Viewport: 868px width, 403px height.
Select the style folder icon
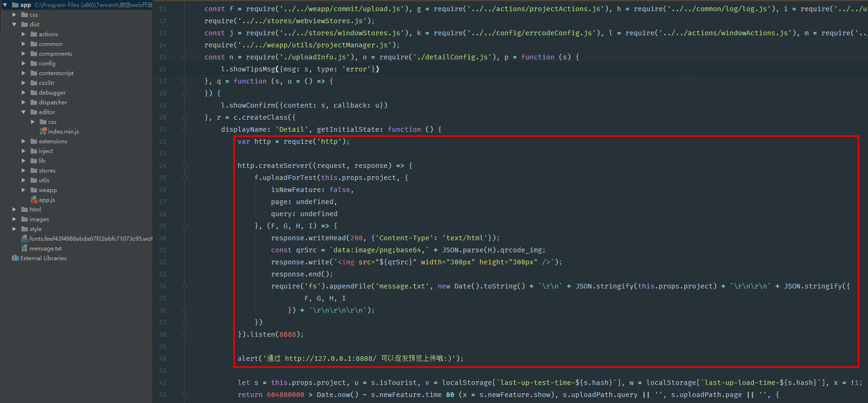click(25, 229)
